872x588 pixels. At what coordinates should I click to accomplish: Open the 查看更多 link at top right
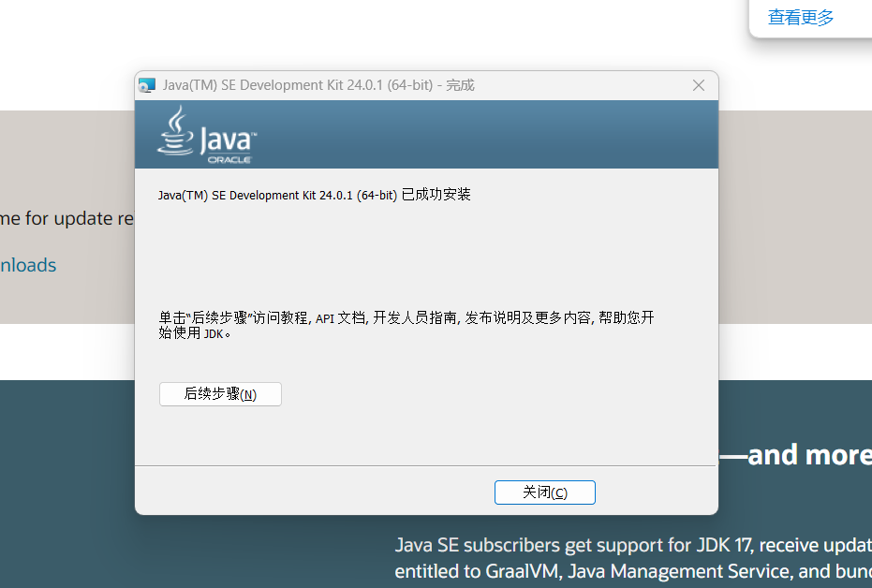click(x=800, y=17)
